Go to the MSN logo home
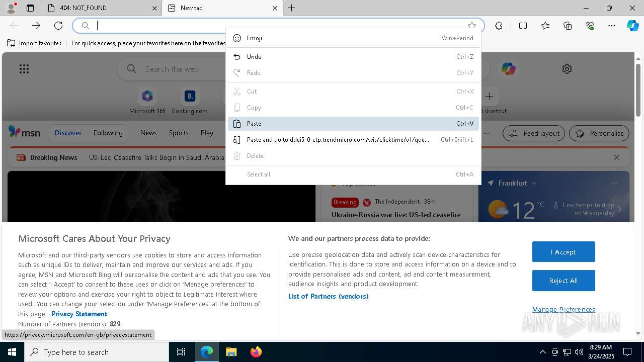This screenshot has width=644, height=362. click(x=24, y=132)
